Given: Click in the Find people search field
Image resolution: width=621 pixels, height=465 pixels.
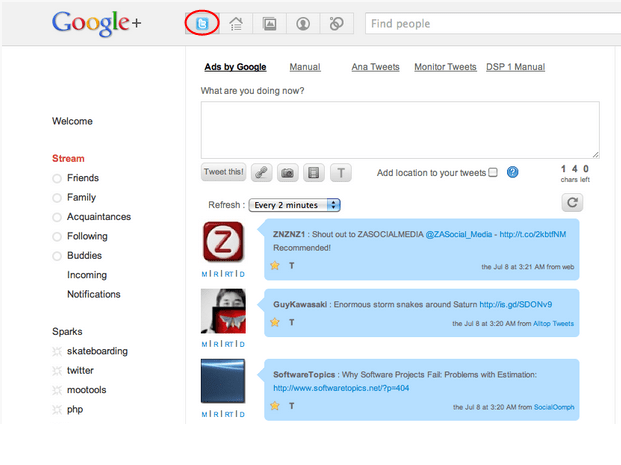Looking at the screenshot, I should [493, 24].
